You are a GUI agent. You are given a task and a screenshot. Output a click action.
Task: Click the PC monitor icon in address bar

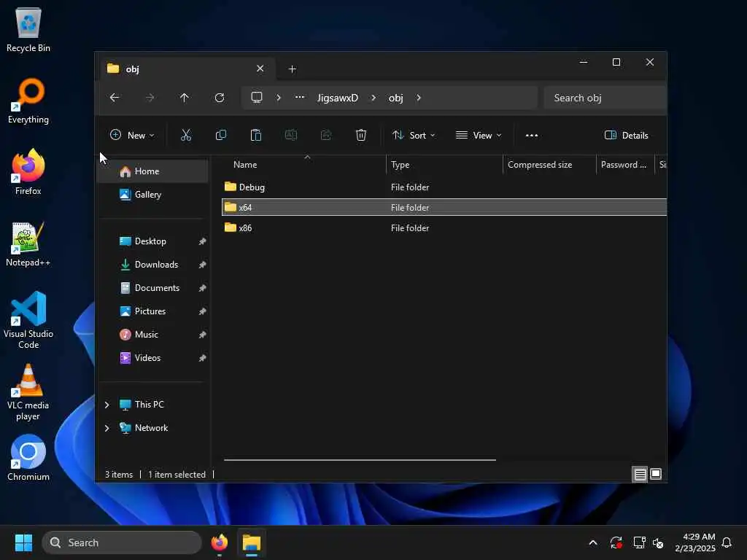point(257,98)
